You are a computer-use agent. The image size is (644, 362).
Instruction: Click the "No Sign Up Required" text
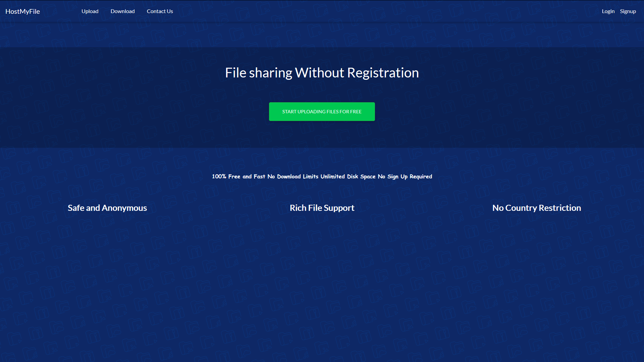[405, 177]
